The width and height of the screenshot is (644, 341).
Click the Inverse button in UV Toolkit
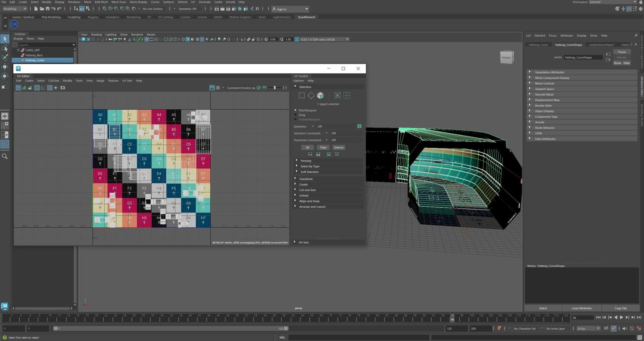click(x=339, y=147)
